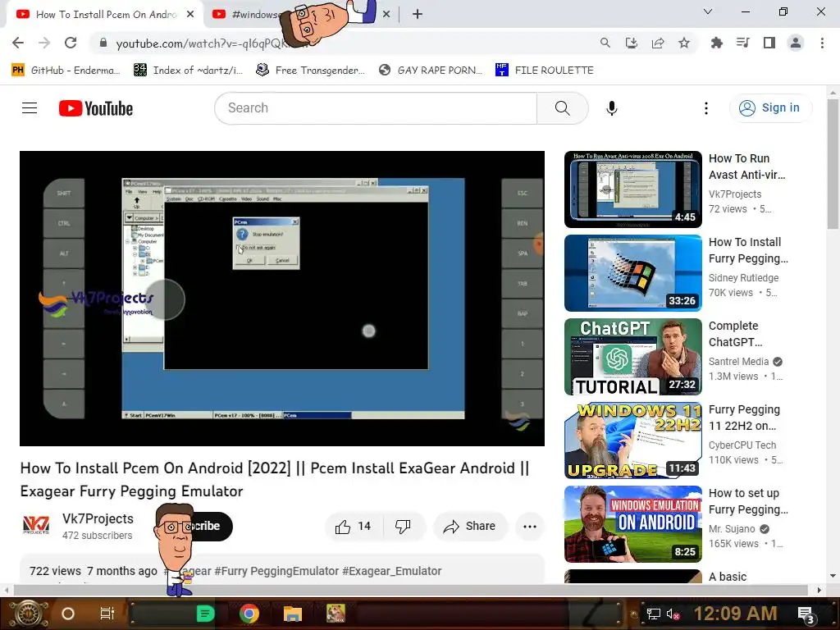
Task: Open the green notes taskbar app
Action: [205, 614]
